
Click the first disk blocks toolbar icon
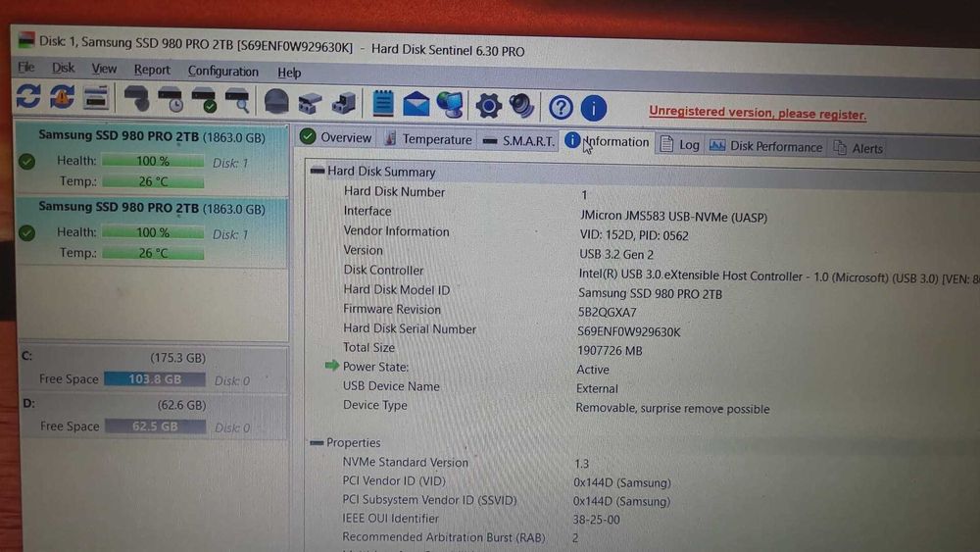coord(310,103)
